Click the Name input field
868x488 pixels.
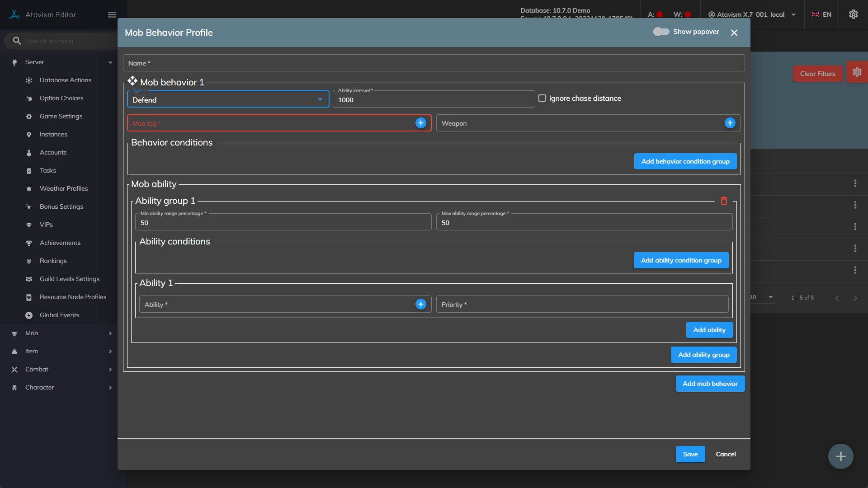[x=434, y=63]
